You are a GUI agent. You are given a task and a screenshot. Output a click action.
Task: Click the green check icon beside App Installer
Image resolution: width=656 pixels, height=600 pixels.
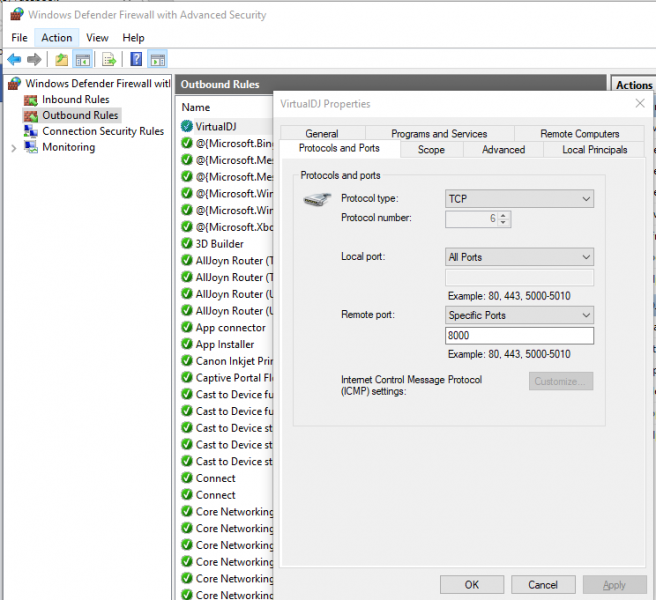coord(187,344)
